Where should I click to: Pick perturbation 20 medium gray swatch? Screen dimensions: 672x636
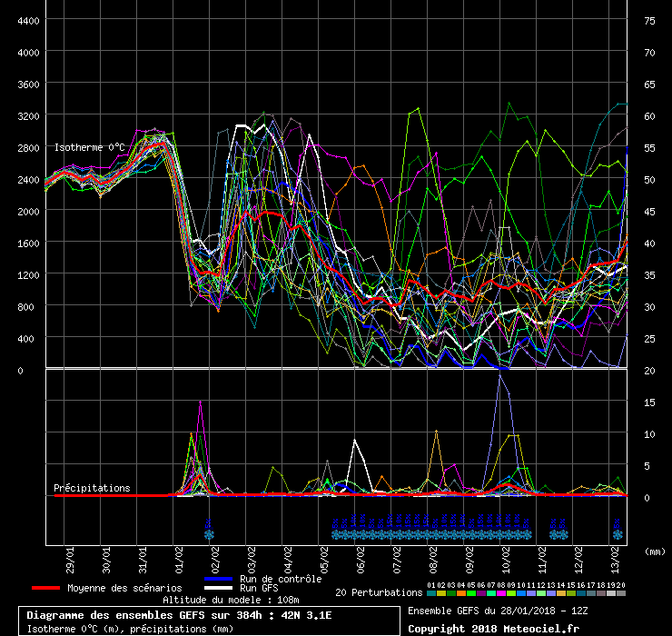pyautogui.click(x=620, y=593)
